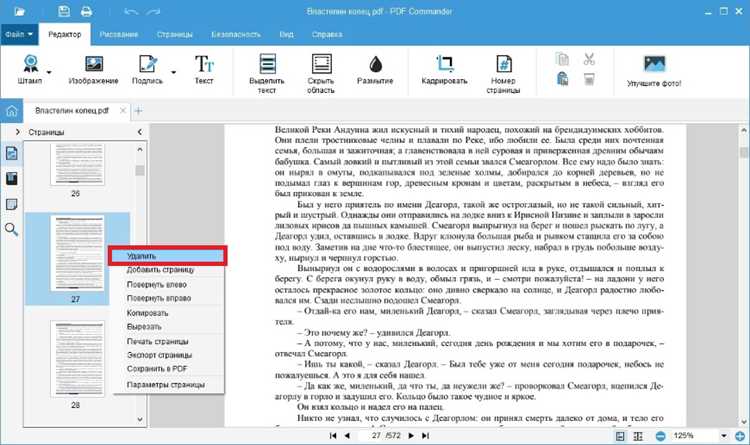750x445 pixels.
Task: Click the scissors cut icon
Action: coord(589,59)
